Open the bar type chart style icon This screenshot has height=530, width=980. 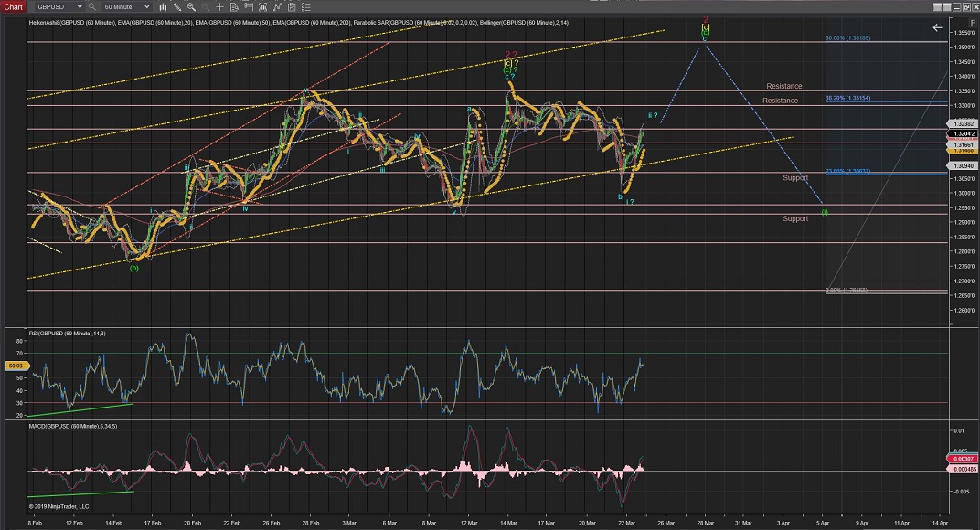coord(163,7)
